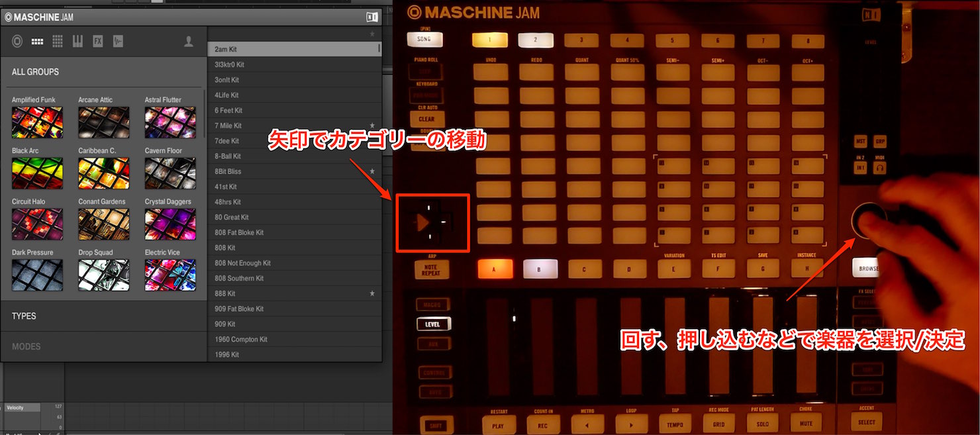Open the Conant Gardens group thumbnail
The image size is (980, 435).
click(x=104, y=224)
